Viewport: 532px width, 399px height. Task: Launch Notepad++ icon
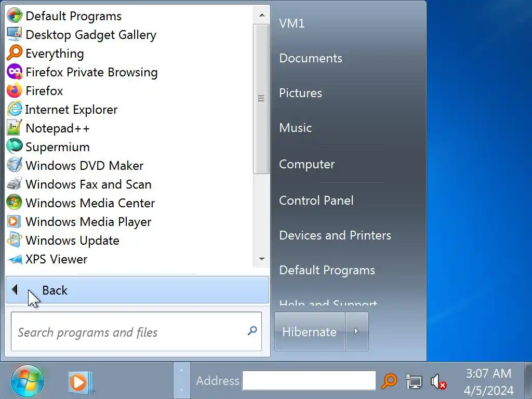tap(15, 128)
